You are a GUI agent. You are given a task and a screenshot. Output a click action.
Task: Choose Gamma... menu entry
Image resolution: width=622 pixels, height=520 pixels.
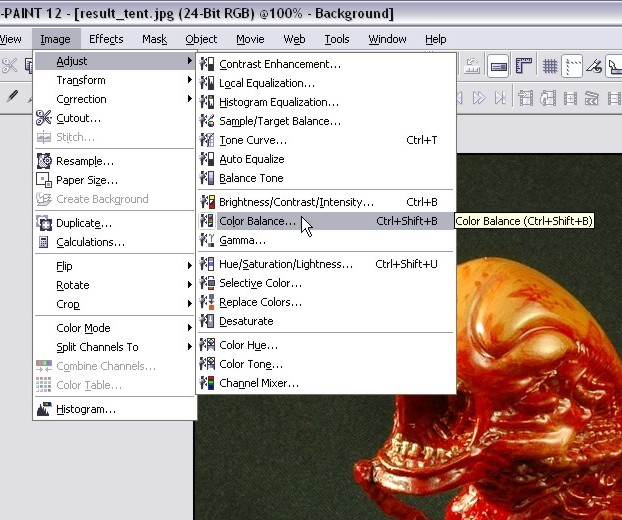click(326, 240)
